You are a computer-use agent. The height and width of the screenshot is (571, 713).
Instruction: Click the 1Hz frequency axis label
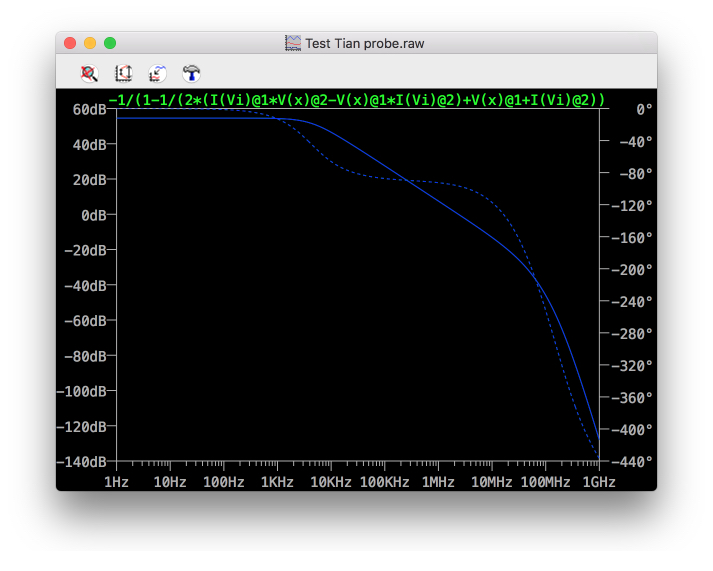(x=116, y=482)
